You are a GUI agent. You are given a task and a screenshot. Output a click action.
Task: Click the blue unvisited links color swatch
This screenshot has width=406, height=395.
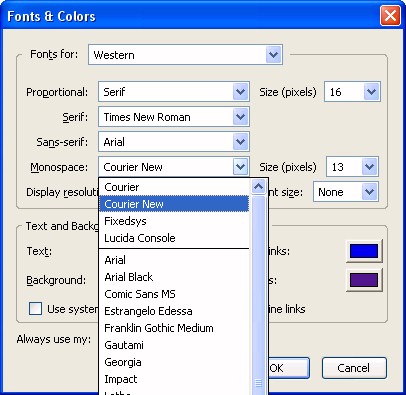tap(364, 251)
